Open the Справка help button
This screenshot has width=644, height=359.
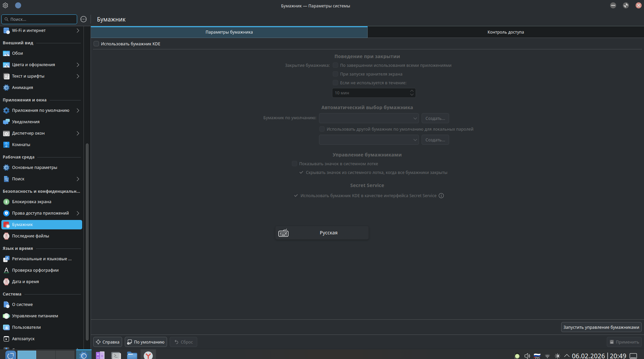tap(108, 342)
